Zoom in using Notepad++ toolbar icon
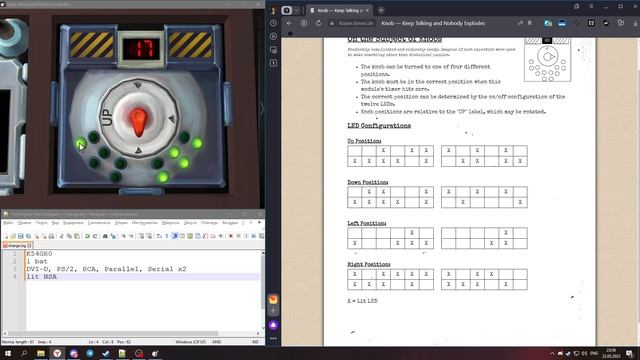Viewport: 640px width, 360px height. [124, 236]
